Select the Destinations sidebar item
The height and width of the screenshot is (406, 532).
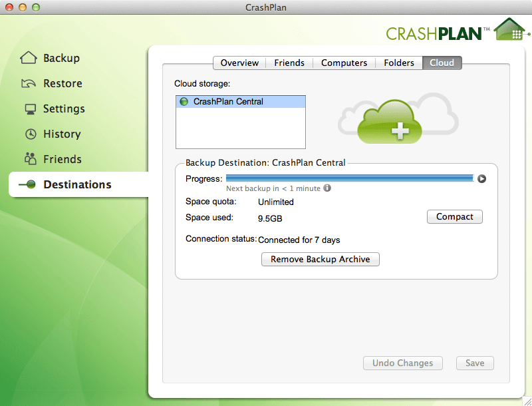[x=78, y=184]
